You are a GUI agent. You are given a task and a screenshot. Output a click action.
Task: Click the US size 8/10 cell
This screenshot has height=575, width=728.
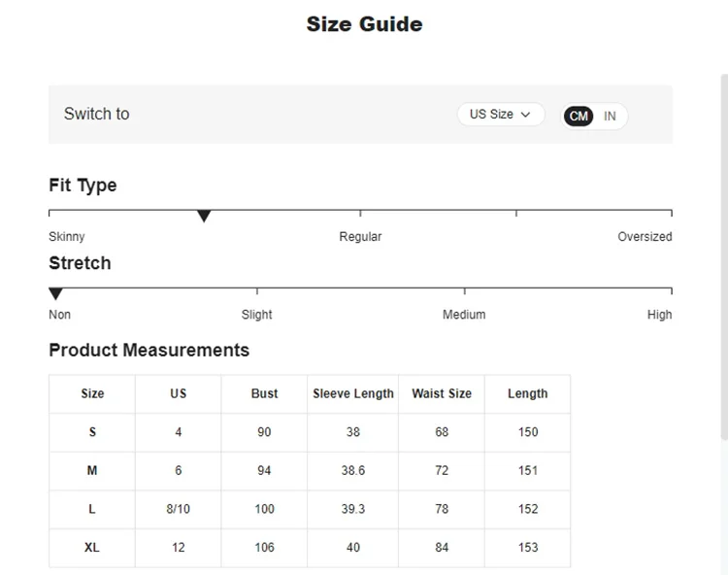[x=179, y=509]
